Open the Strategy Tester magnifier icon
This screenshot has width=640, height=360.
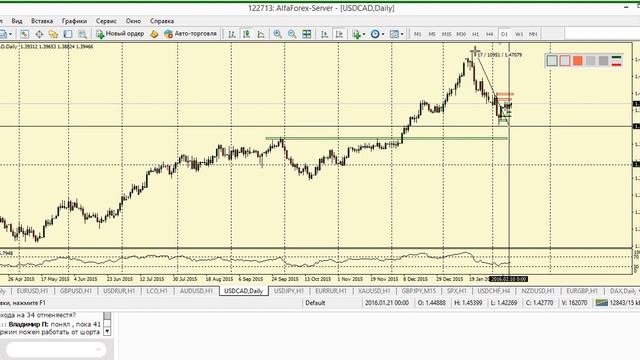click(82, 34)
